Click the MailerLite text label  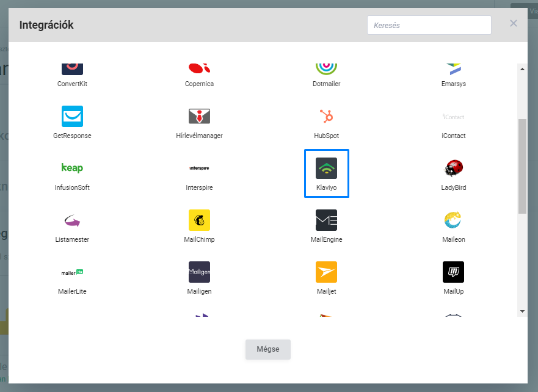point(72,291)
